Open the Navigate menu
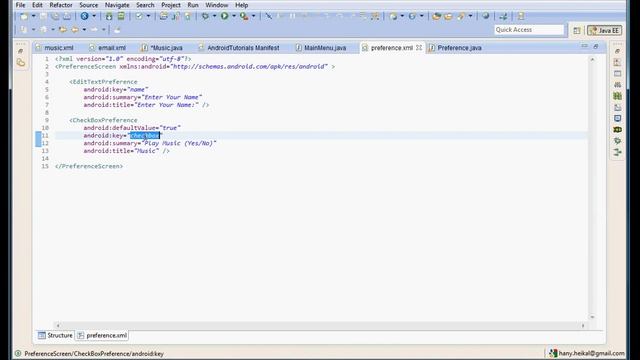The image size is (640, 360). click(117, 5)
